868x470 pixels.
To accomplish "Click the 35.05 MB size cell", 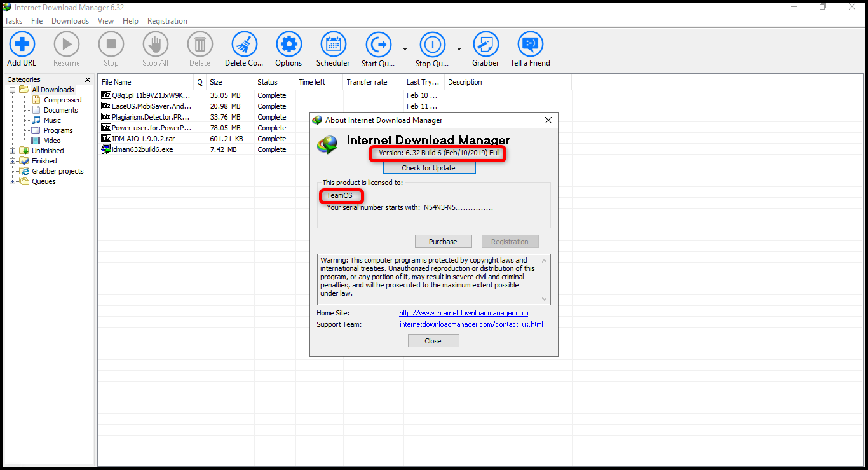I will coord(225,95).
